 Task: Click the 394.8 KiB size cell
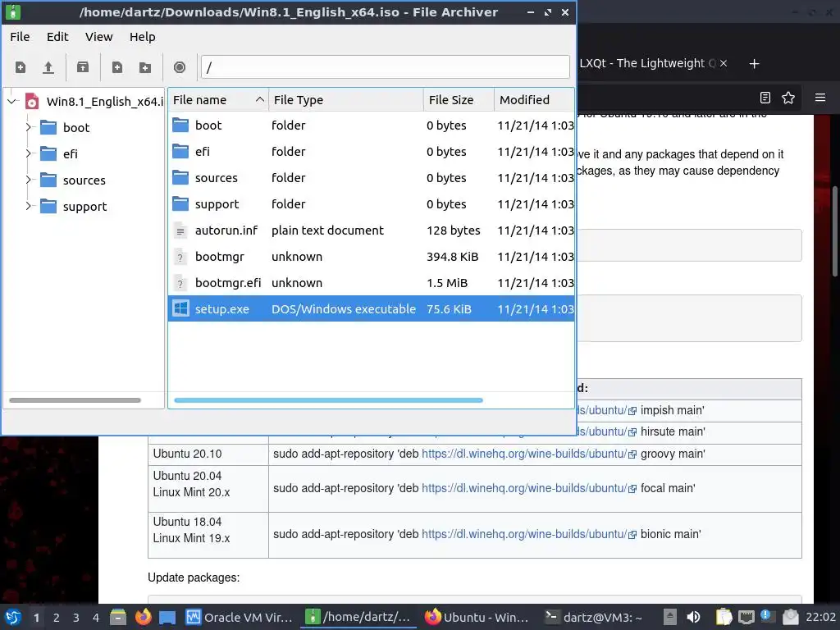tap(452, 257)
